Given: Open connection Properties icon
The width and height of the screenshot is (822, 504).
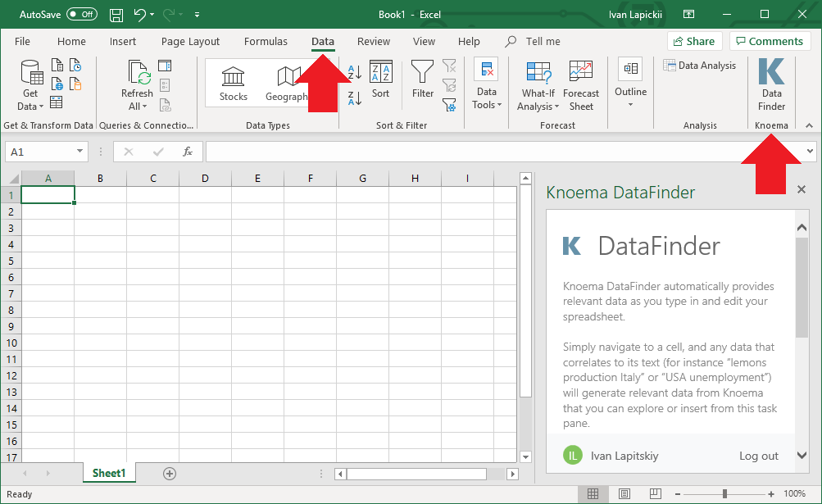Looking at the screenshot, I should (165, 85).
